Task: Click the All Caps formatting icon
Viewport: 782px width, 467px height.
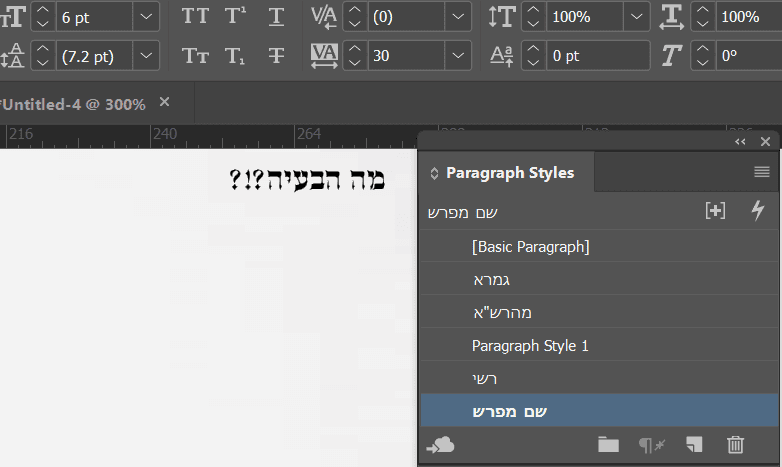Action: [x=196, y=17]
